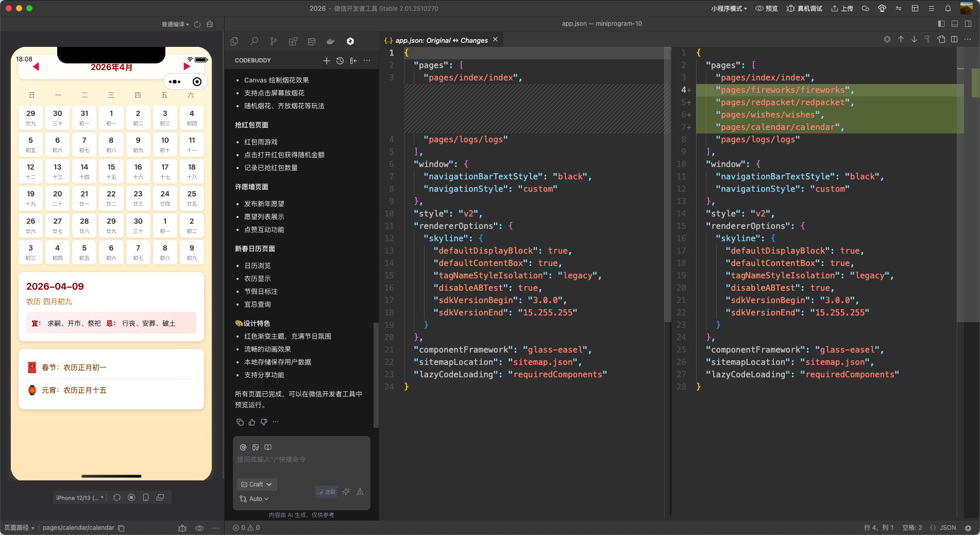Viewport: 980px width, 535px height.
Task: Toggle the 选取 element selection button
Action: [326, 492]
